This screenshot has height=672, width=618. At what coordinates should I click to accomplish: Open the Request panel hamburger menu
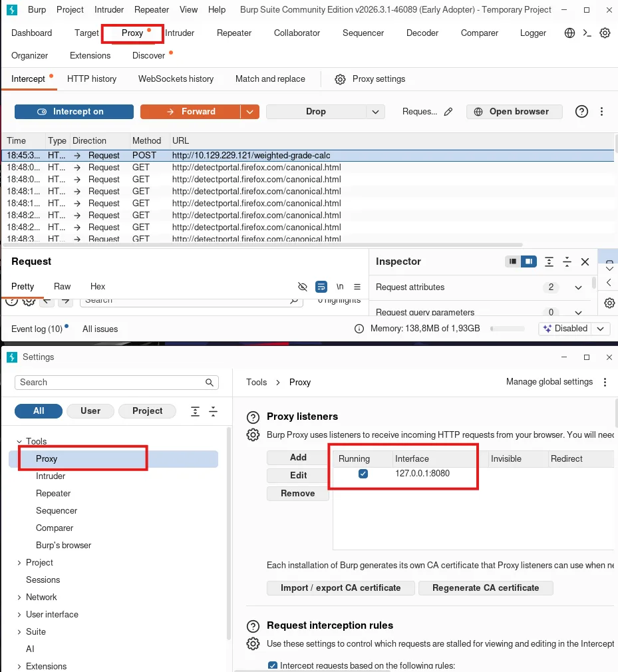[357, 287]
